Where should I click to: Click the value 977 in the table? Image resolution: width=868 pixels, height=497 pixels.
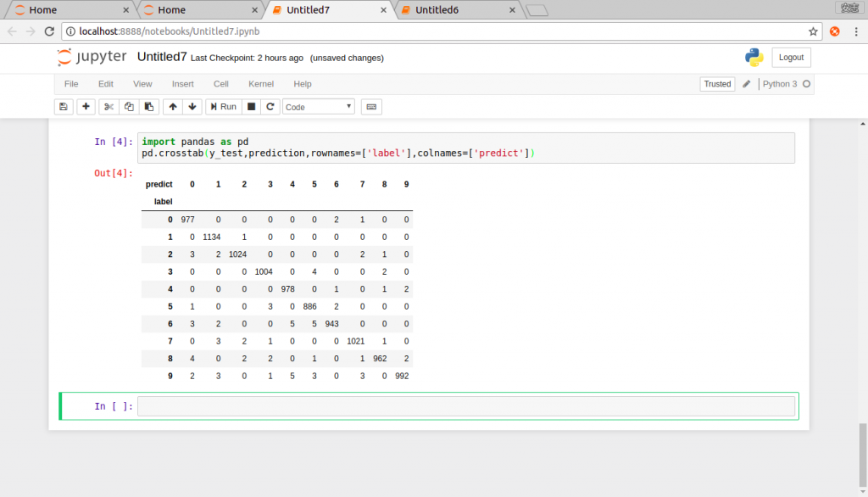click(187, 220)
